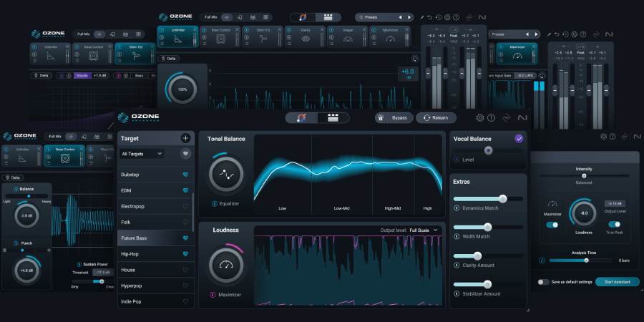Toggle Equalizer power under Tonal Balance
644x322 pixels.
pos(215,204)
